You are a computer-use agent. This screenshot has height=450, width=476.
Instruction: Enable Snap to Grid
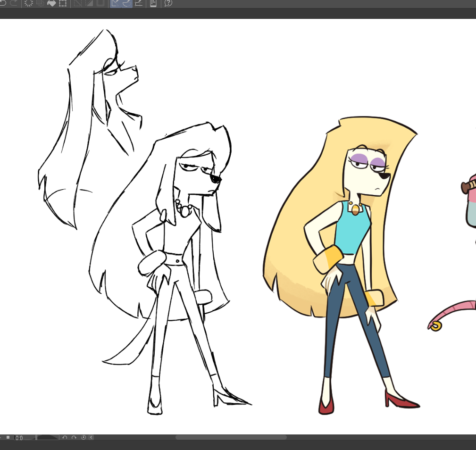pos(139,3)
